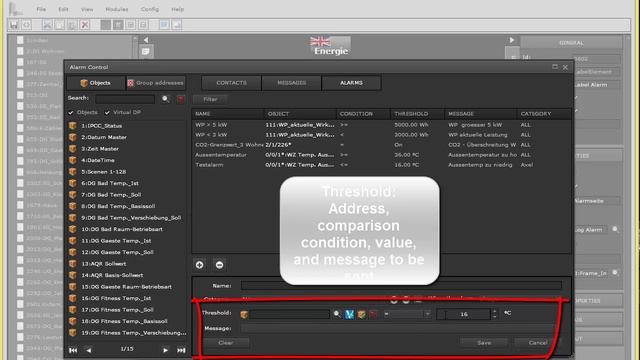The width and height of the screenshot is (640, 360).
Task: Open the File menu
Action: (41, 9)
